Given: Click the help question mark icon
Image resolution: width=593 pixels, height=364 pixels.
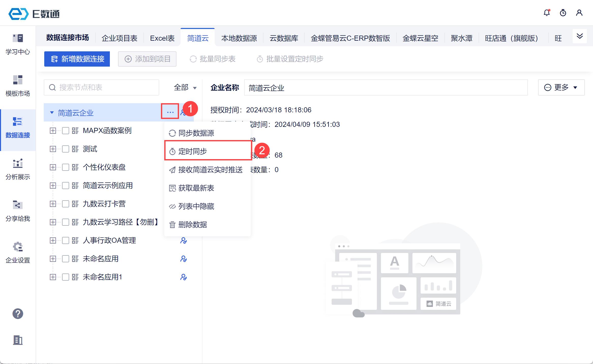Looking at the screenshot, I should click(18, 313).
